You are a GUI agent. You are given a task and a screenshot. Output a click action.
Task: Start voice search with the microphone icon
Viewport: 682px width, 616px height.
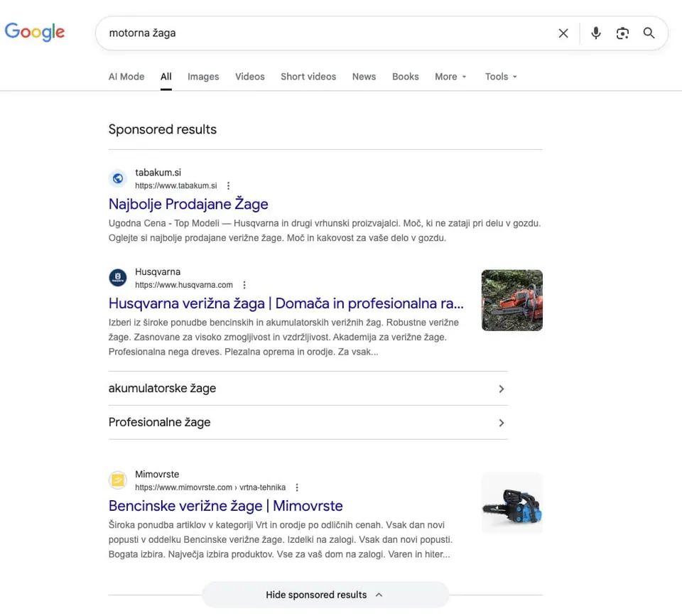tap(596, 33)
